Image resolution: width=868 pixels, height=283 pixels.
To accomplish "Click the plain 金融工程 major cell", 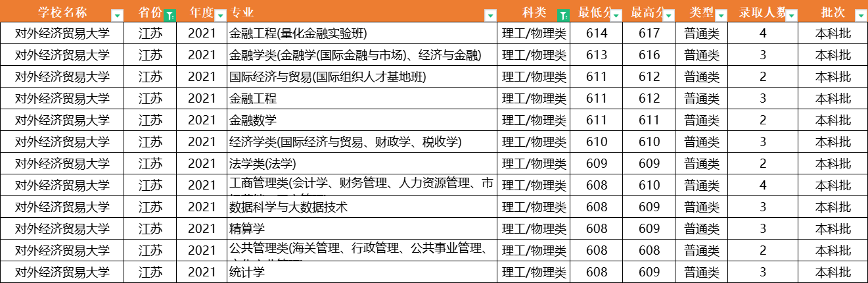I will click(x=361, y=99).
